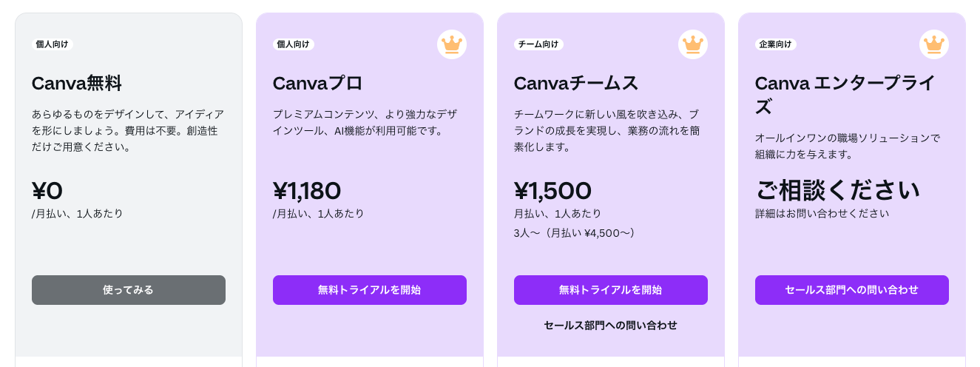980x367 pixels.
Task: Select the 個人向け badge on Canva無料 card
Action: pyautogui.click(x=53, y=44)
